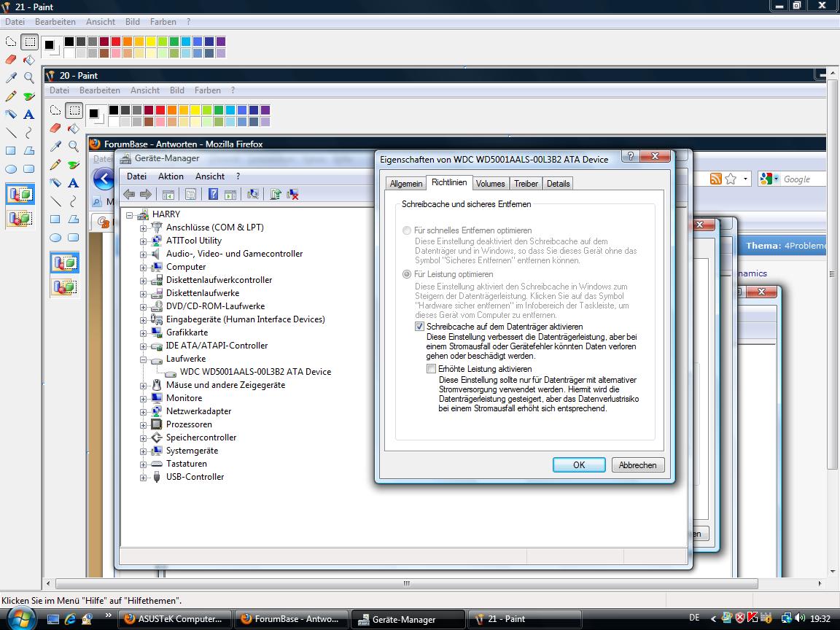840x630 pixels.
Task: Switch to ForumBase - Antwo... taskbar button
Action: point(291,619)
